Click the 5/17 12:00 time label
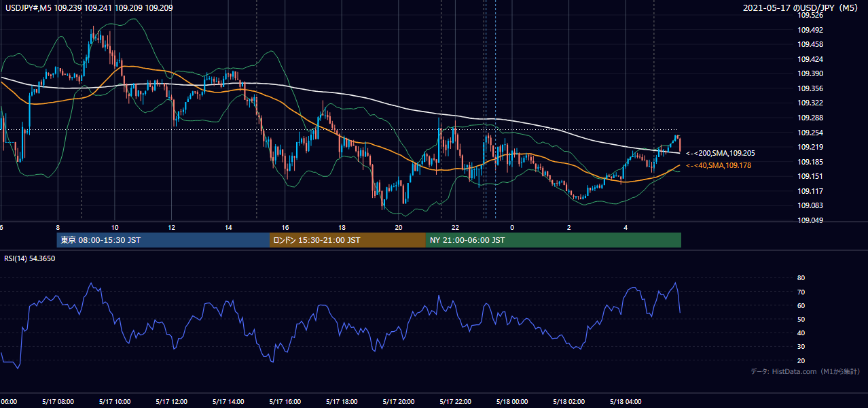 171,401
